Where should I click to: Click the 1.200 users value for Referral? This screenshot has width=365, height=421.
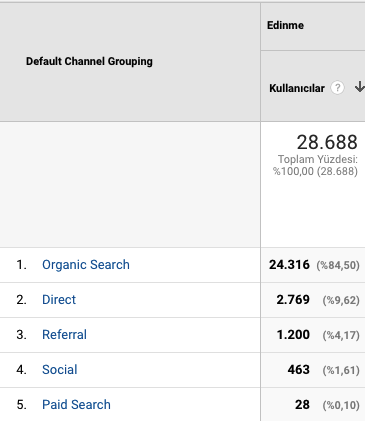[x=293, y=335]
